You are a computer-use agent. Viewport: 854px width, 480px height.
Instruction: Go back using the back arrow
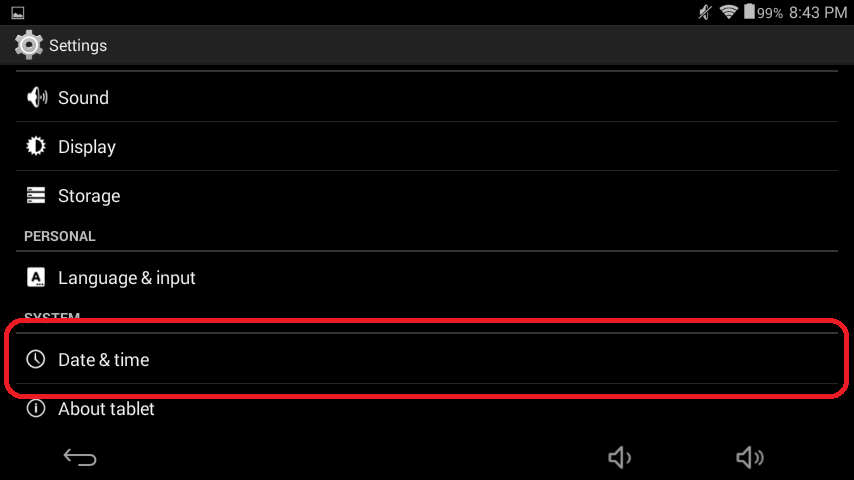80,457
